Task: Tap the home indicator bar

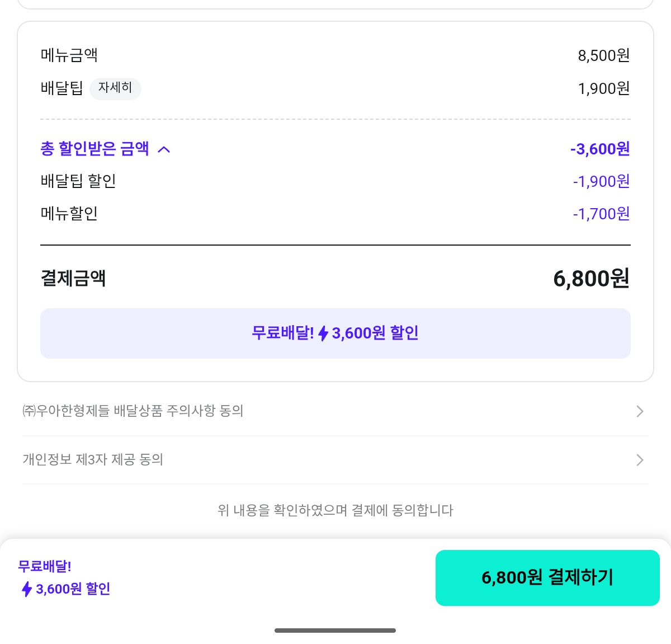Action: pyautogui.click(x=335, y=631)
